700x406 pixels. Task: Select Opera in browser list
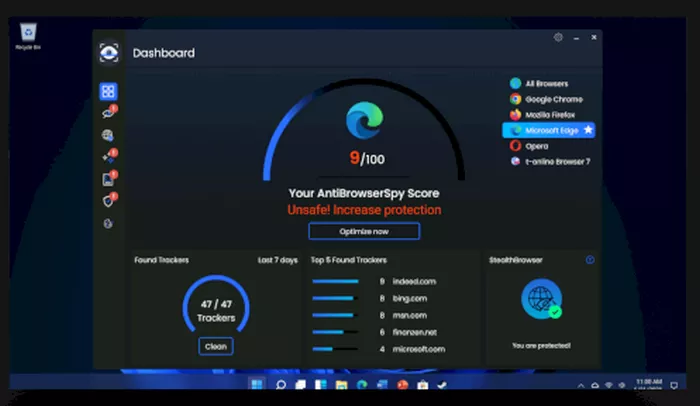529,146
